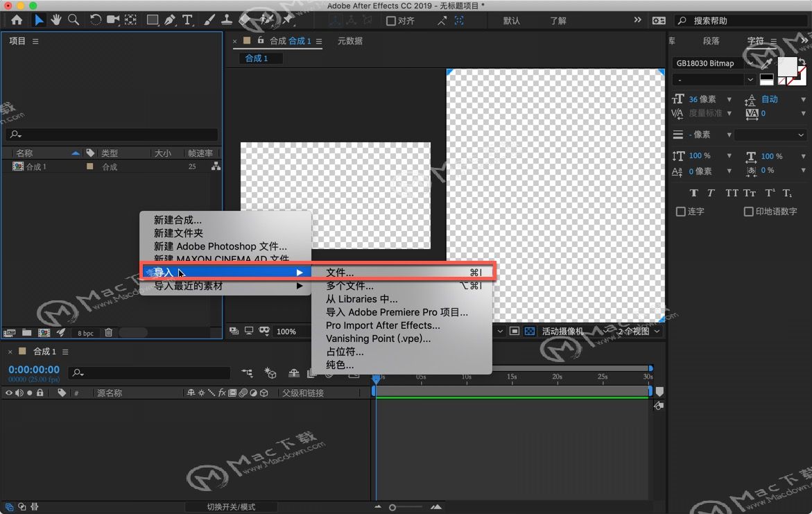Go to the Home screen icon

[17, 20]
